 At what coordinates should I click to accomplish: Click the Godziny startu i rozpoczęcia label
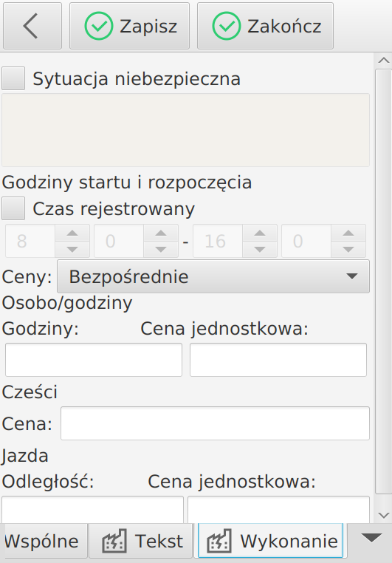(x=127, y=182)
